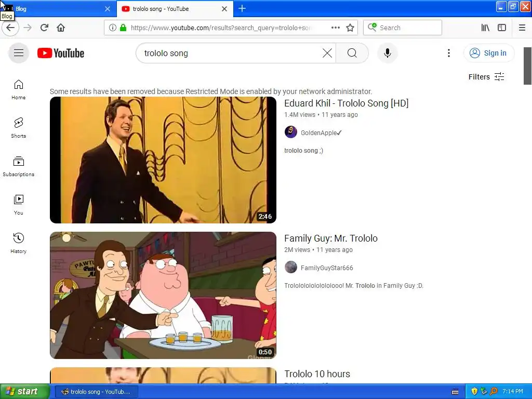Open the Firefox Library icon
The width and height of the screenshot is (532, 399).
point(485,28)
